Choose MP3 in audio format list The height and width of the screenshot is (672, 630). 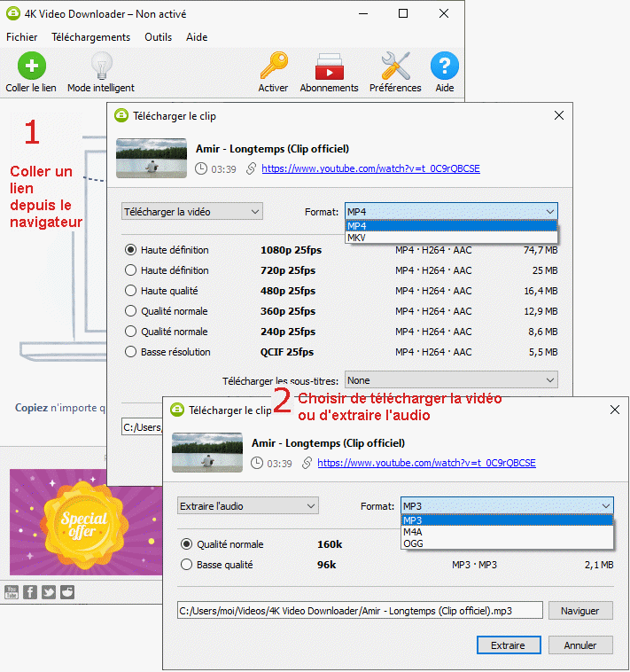tap(507, 520)
